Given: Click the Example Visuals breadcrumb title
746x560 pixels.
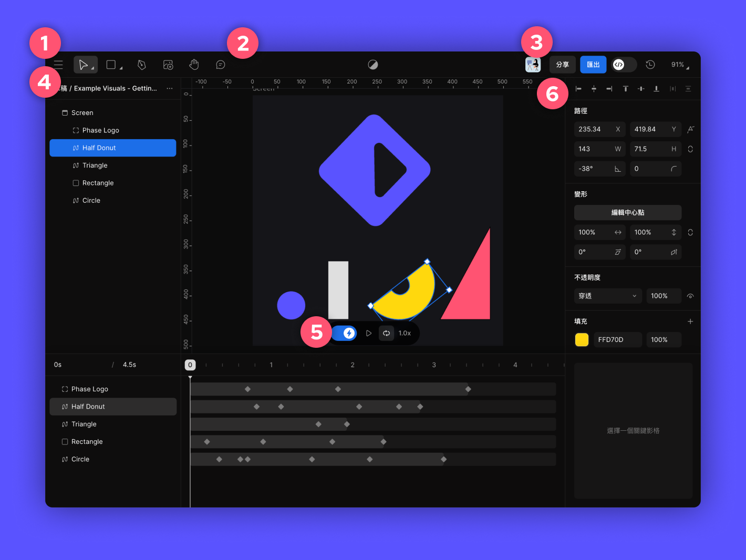Looking at the screenshot, I should click(115, 88).
